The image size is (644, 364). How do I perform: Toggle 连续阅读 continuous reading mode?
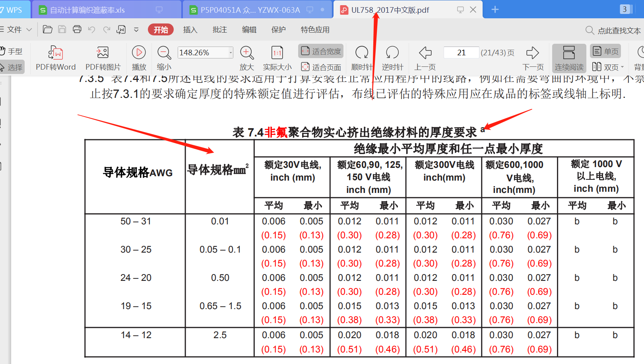[x=569, y=58]
